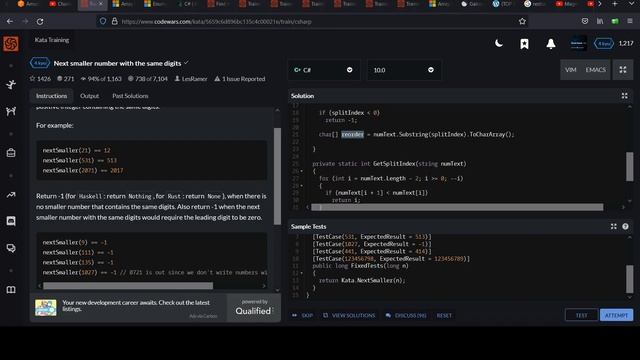This screenshot has height=360, width=640.
Task: Click the browser address bar URL
Action: [216, 21]
